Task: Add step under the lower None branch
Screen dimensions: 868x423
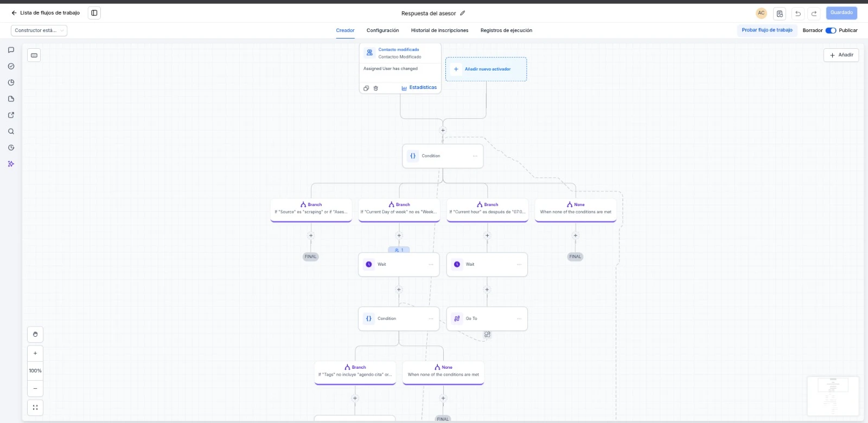Action: click(x=443, y=398)
